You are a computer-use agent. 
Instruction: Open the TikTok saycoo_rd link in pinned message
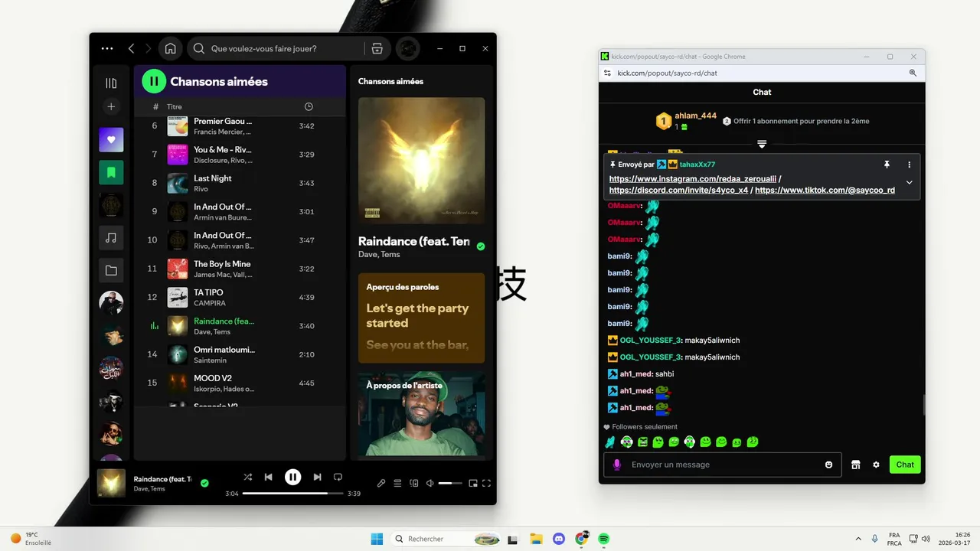[825, 190]
